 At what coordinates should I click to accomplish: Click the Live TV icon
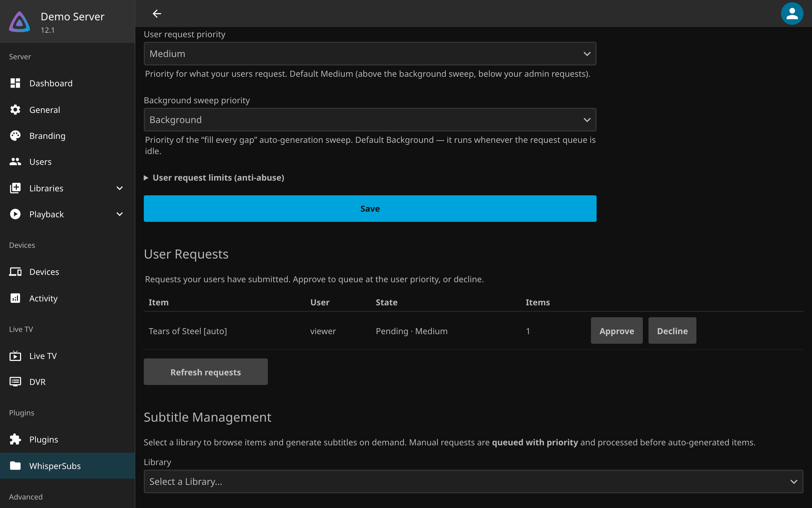(x=15, y=356)
